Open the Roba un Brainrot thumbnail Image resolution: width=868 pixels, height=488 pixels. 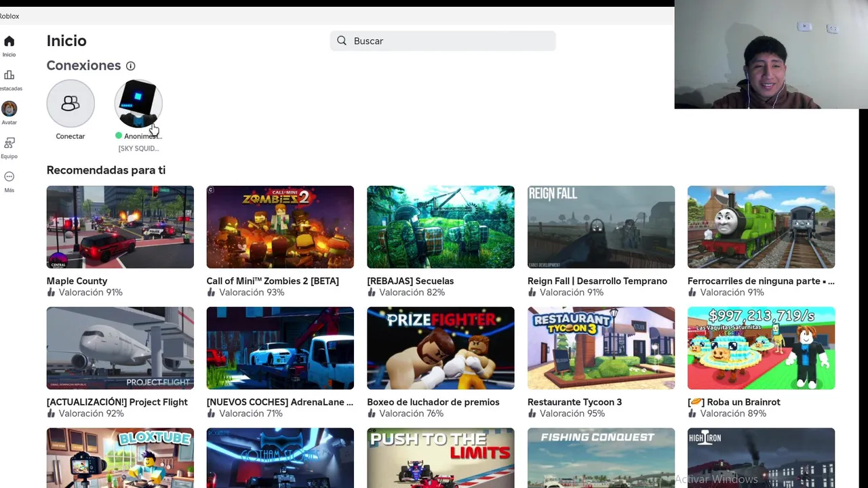click(x=761, y=348)
